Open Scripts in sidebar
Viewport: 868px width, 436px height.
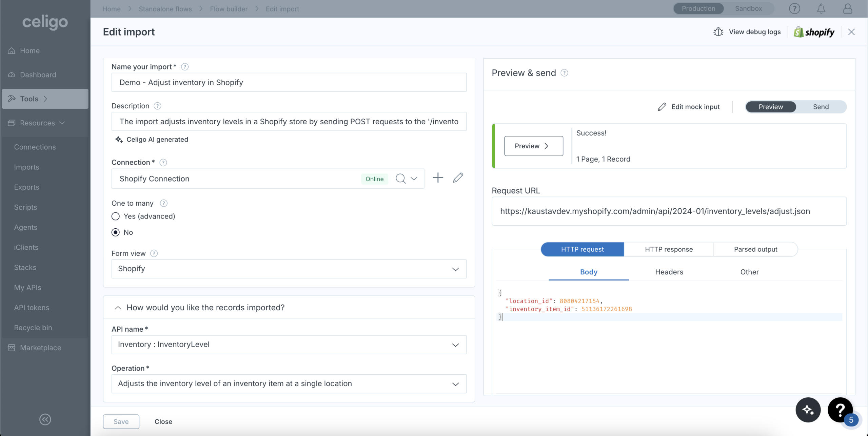[x=25, y=207]
